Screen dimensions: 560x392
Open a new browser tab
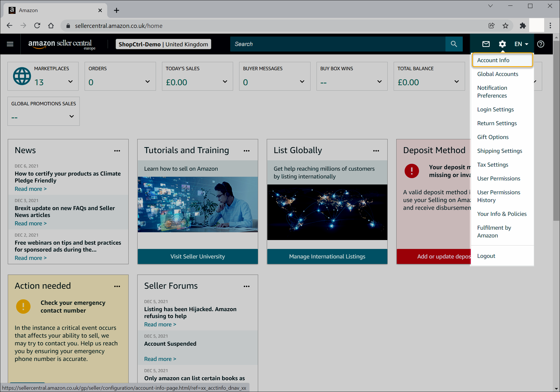117,10
